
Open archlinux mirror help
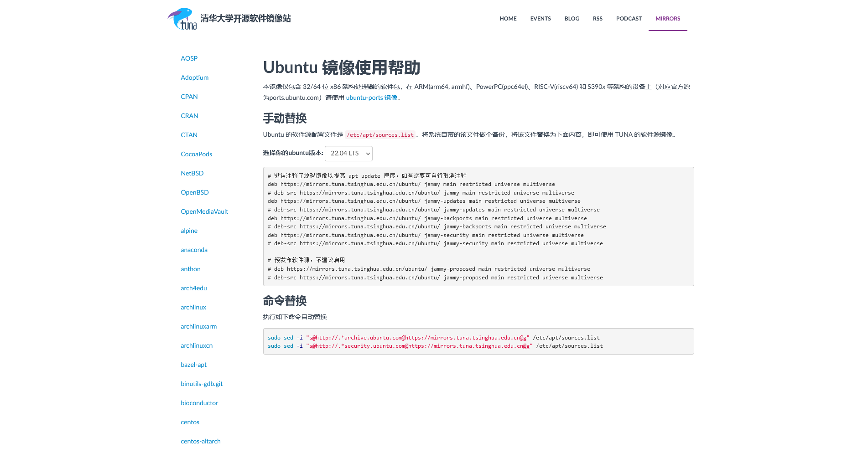(x=193, y=307)
